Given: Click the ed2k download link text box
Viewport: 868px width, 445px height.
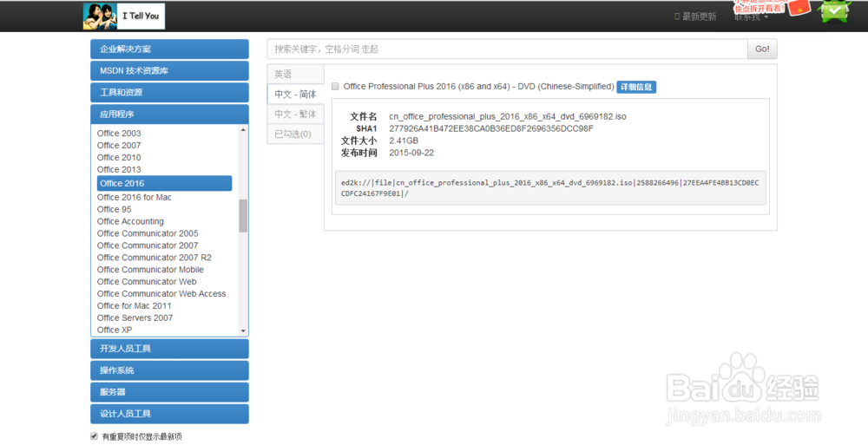Looking at the screenshot, I should (x=550, y=188).
